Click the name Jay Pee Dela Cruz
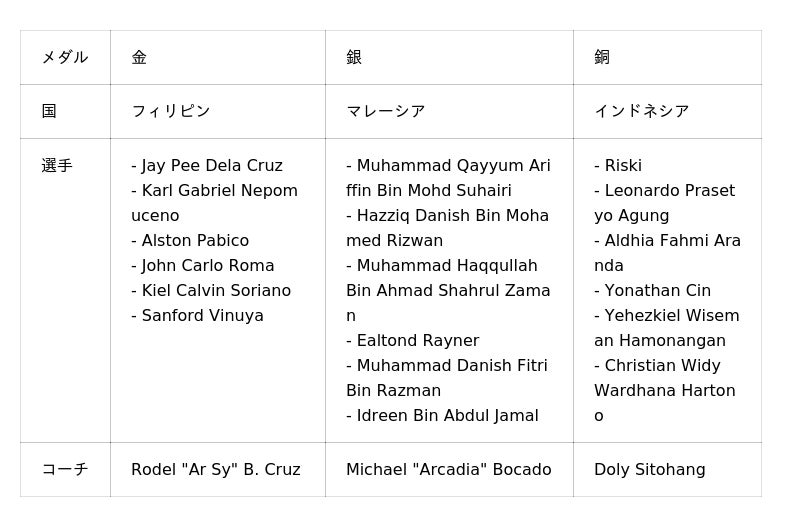800x527 pixels. pos(212,166)
